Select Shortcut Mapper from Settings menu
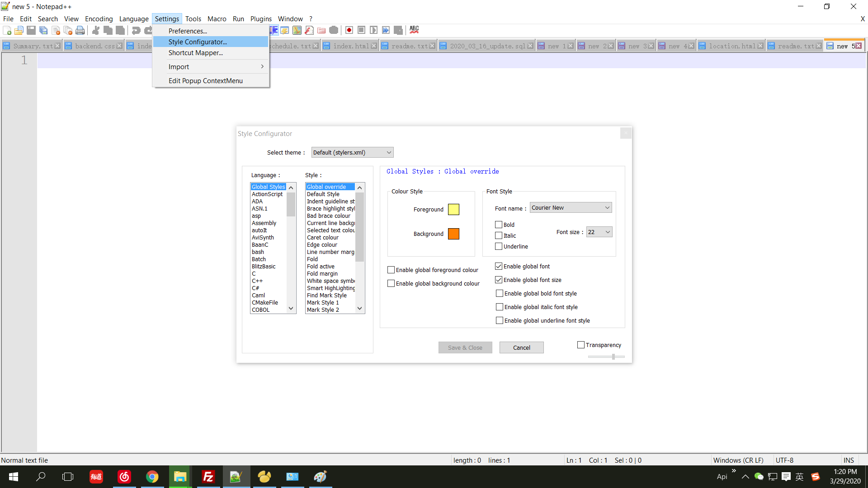 (195, 53)
